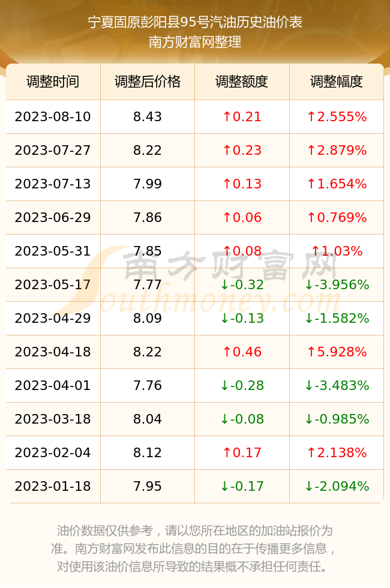
Task: Click the ↑1.654% percentage cell
Action: coord(337,184)
